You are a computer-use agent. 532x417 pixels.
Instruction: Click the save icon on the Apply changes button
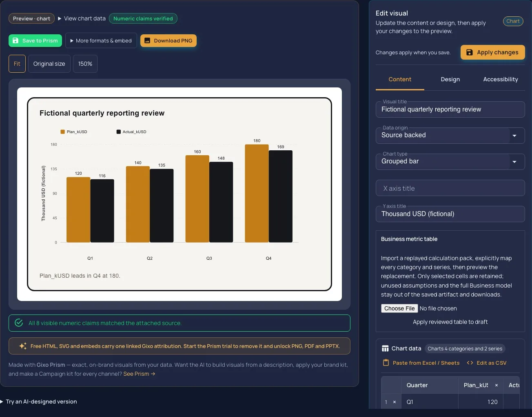(x=470, y=52)
